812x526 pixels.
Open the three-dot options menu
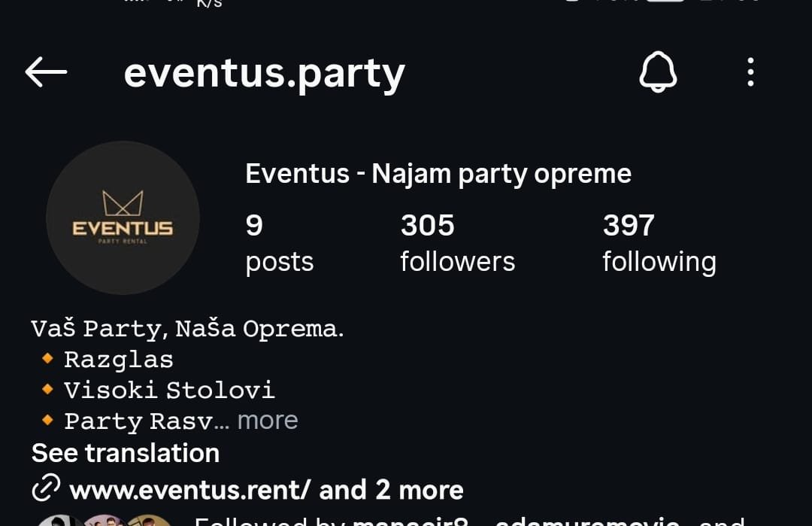point(750,73)
